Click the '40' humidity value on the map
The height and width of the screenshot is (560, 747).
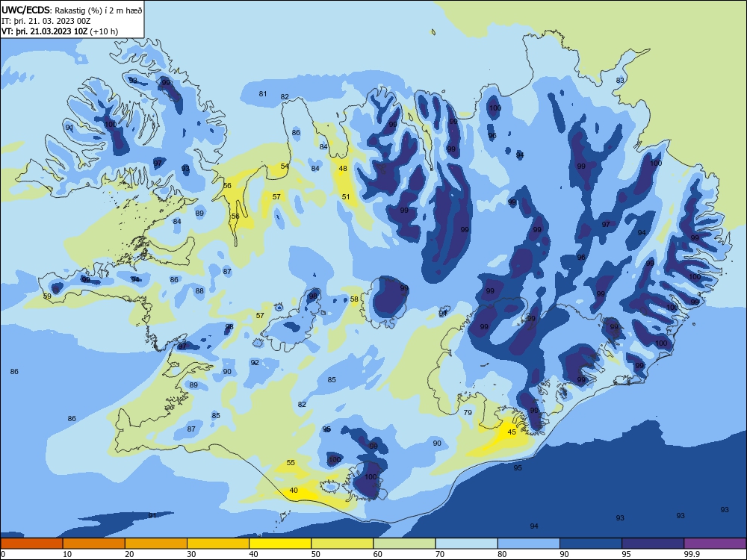coord(294,491)
